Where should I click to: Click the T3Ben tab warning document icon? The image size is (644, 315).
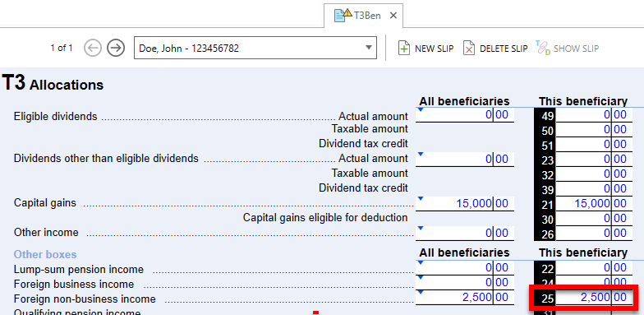click(x=343, y=15)
